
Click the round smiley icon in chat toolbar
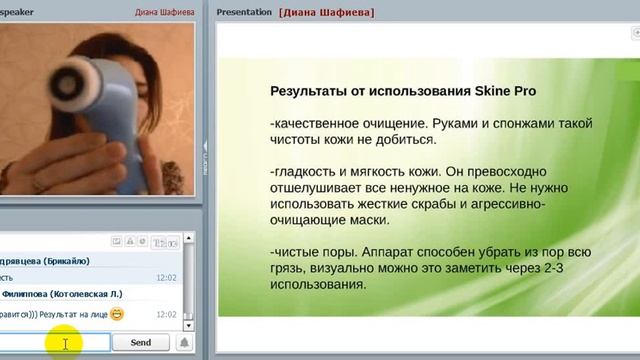click(142, 241)
